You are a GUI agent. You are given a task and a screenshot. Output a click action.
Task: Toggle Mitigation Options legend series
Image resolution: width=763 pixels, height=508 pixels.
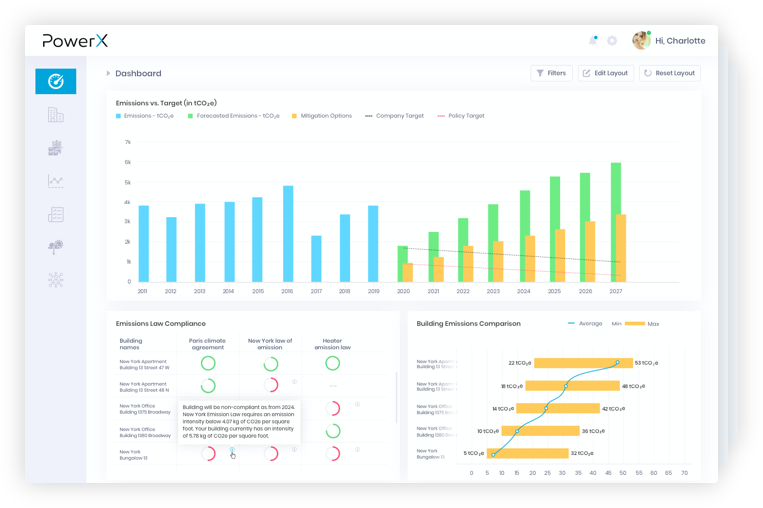point(322,116)
